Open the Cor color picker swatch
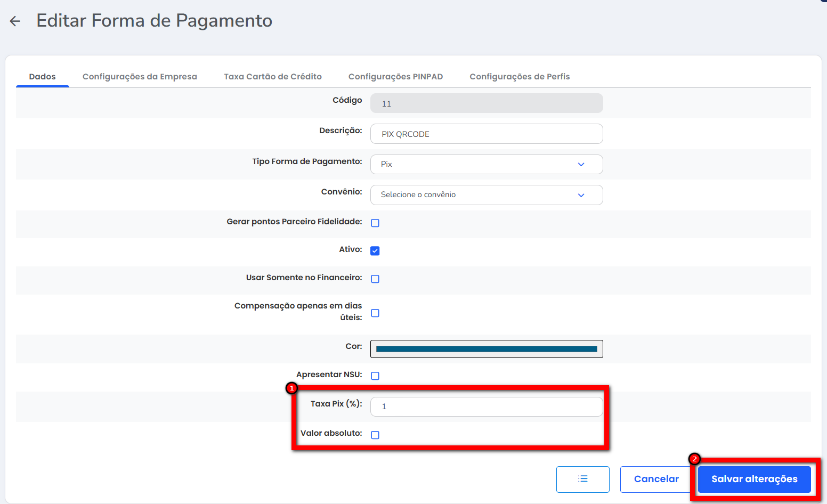Viewport: 827px width, 504px height. pyautogui.click(x=486, y=349)
